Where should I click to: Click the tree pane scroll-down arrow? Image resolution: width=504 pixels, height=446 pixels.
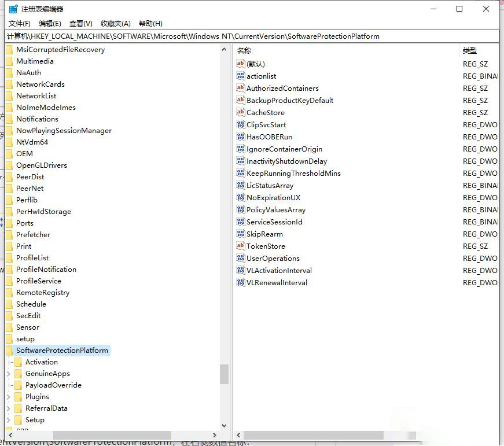pyautogui.click(x=225, y=425)
